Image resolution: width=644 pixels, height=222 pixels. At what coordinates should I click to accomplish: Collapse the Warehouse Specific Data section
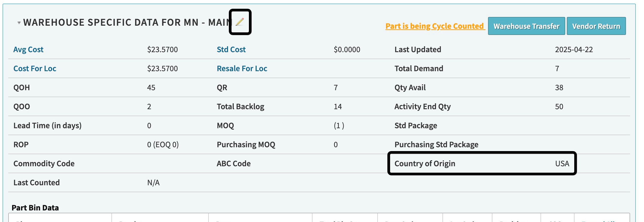pos(19,23)
